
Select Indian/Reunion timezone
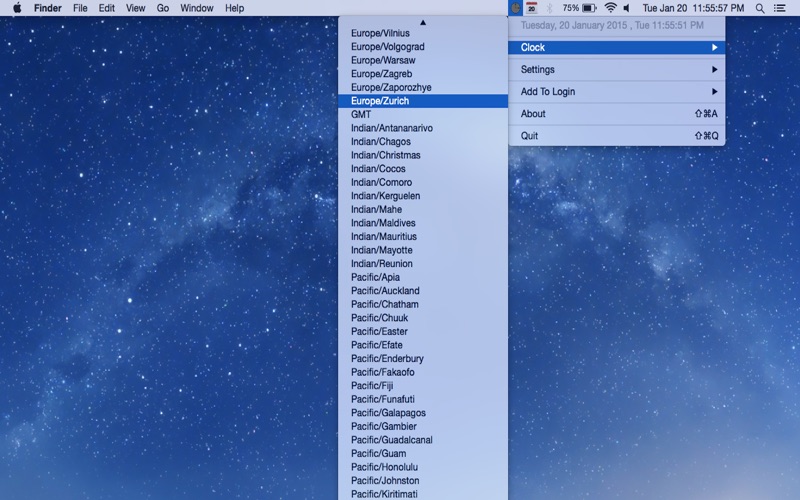423,264
